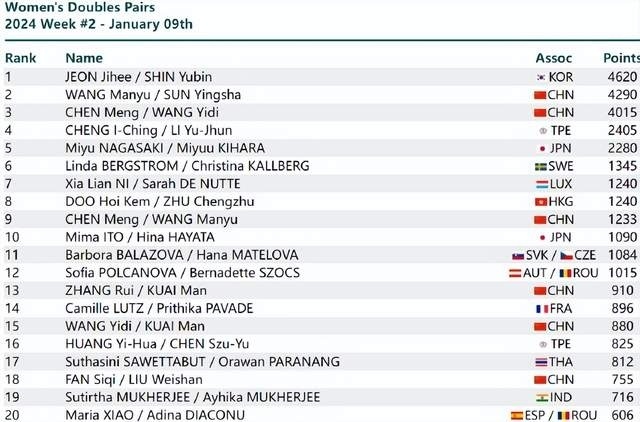The height and width of the screenshot is (422, 640).
Task: Click the Thailand flag beside THA
Action: (541, 362)
